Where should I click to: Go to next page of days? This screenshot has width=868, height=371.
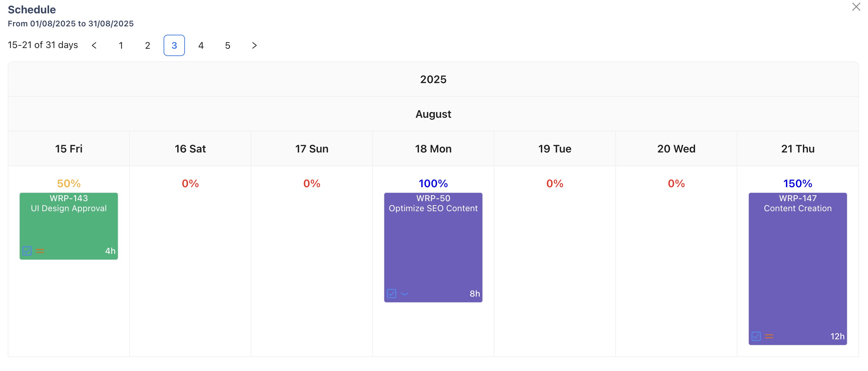pos(254,45)
